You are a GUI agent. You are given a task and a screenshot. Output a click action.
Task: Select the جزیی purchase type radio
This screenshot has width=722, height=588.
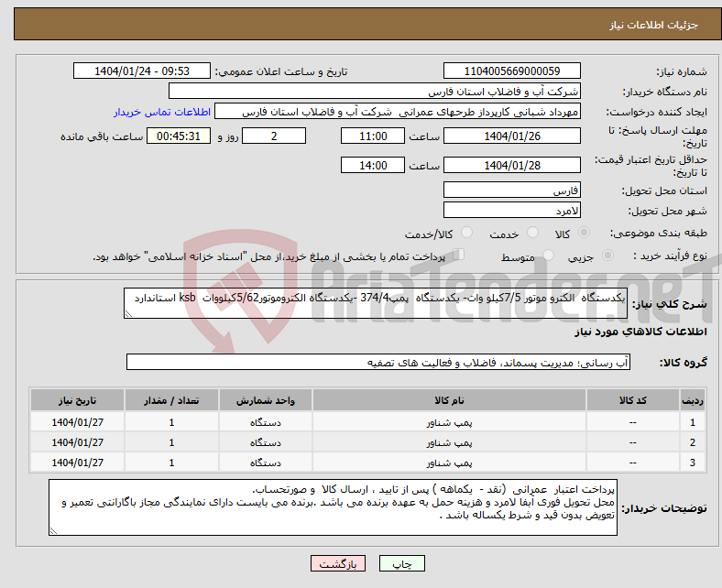[607, 256]
